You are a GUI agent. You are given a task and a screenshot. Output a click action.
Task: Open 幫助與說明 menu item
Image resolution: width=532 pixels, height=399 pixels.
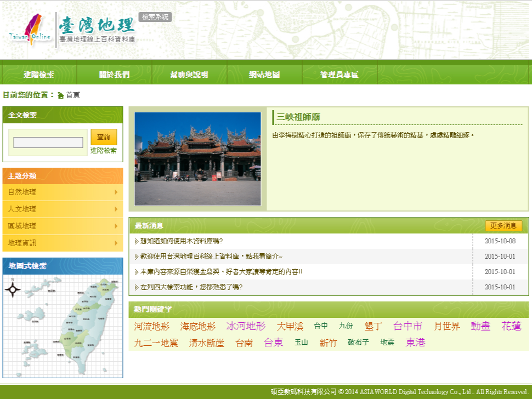pyautogui.click(x=189, y=75)
